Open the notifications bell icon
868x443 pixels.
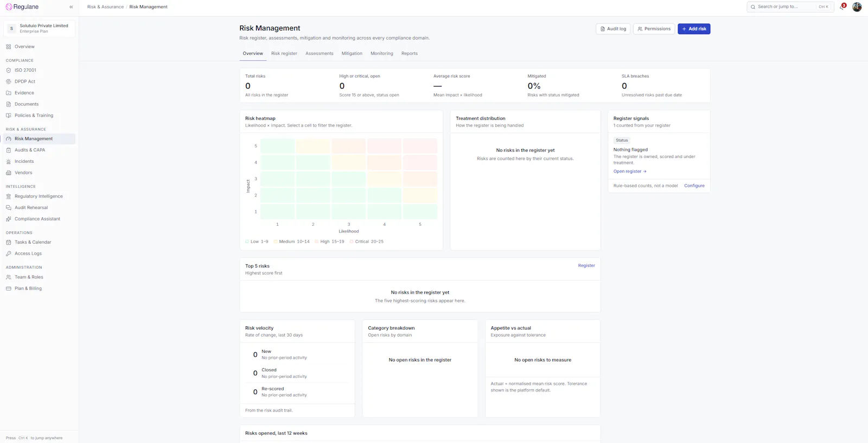[x=842, y=7]
